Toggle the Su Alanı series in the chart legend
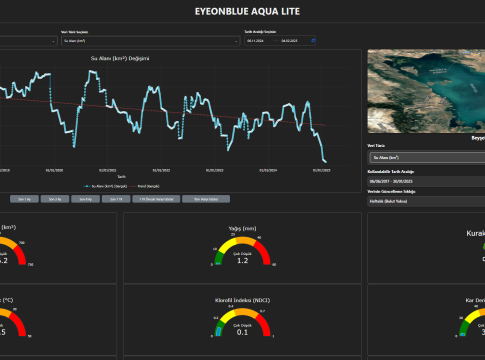The width and height of the screenshot is (485, 360). click(x=105, y=186)
